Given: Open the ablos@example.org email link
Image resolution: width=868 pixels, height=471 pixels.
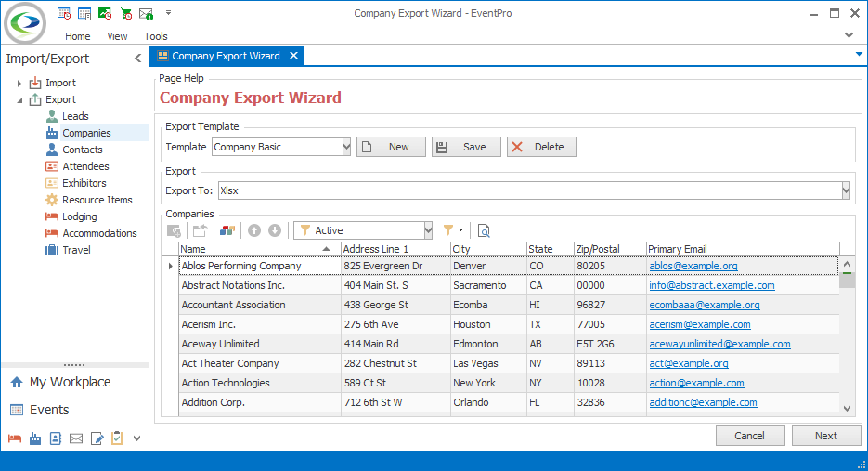Looking at the screenshot, I should tap(693, 266).
